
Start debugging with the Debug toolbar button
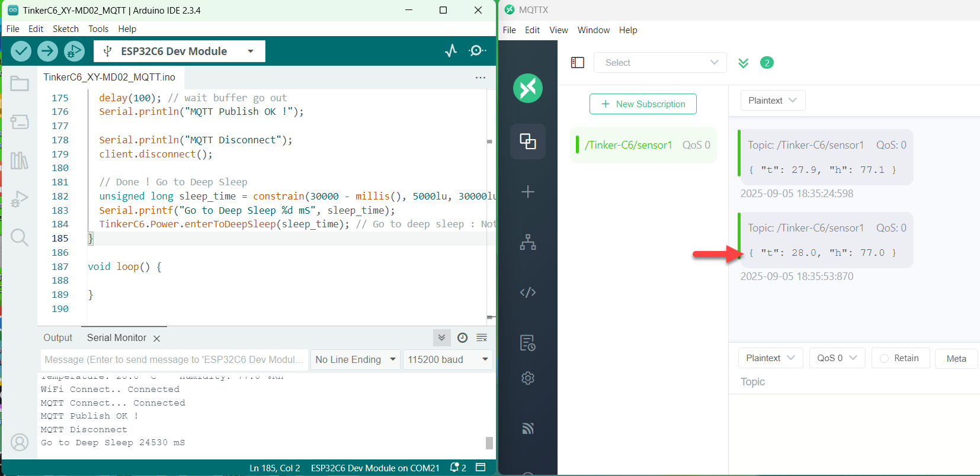point(74,52)
